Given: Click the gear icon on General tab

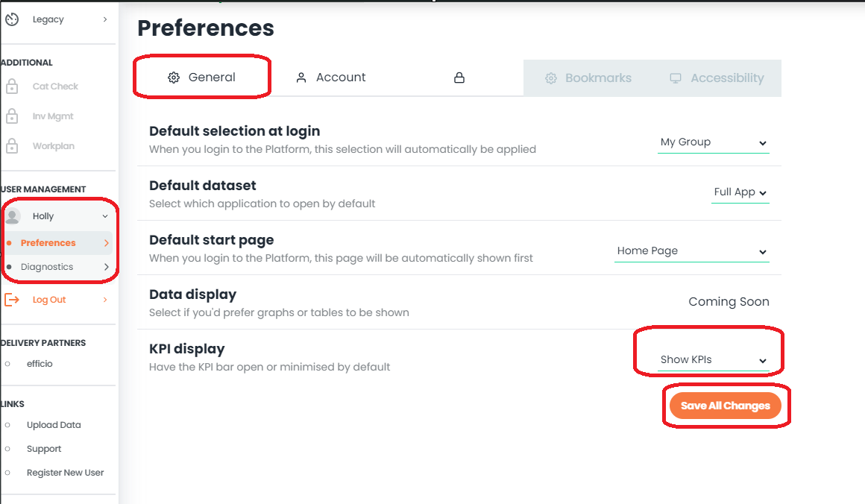Looking at the screenshot, I should point(174,78).
